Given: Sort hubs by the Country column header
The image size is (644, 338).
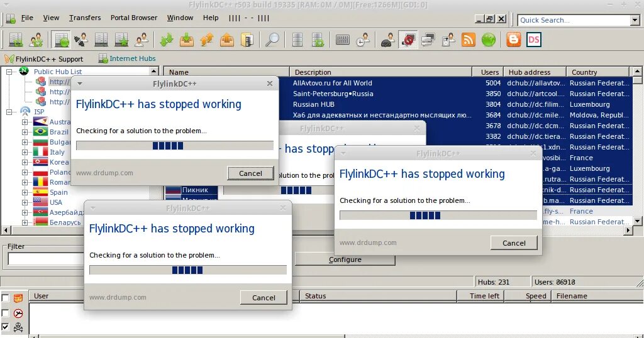Looking at the screenshot, I should [x=597, y=72].
